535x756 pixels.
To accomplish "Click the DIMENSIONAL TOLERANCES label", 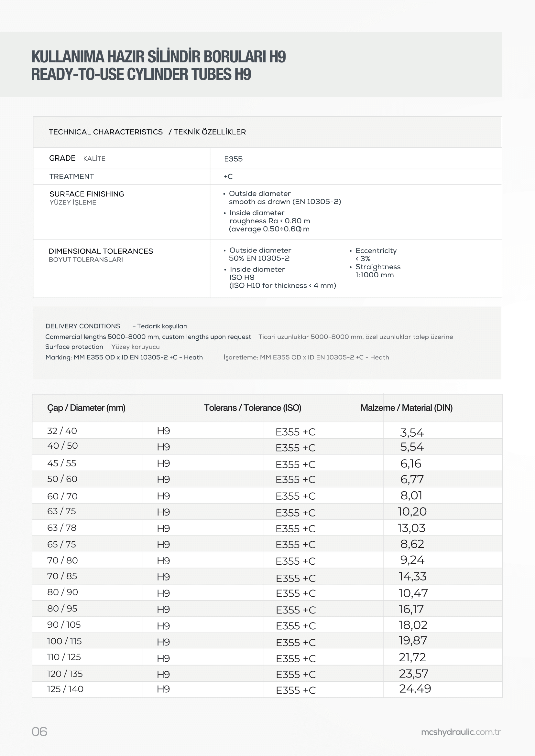I will click(x=101, y=251).
